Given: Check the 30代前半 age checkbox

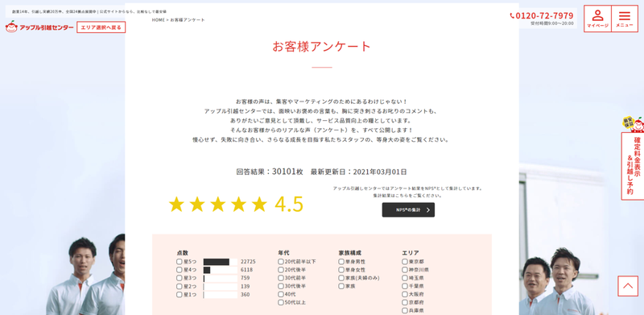Looking at the screenshot, I should tap(281, 278).
